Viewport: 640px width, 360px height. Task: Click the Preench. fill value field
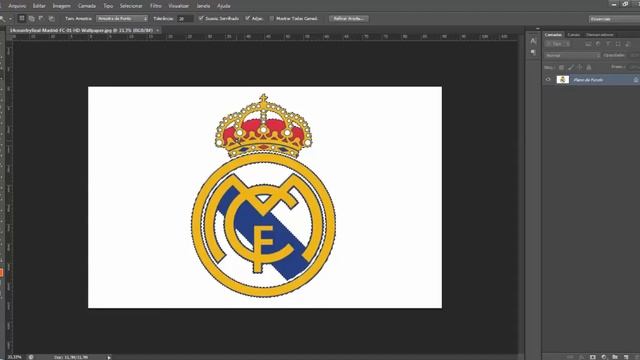[x=634, y=67]
